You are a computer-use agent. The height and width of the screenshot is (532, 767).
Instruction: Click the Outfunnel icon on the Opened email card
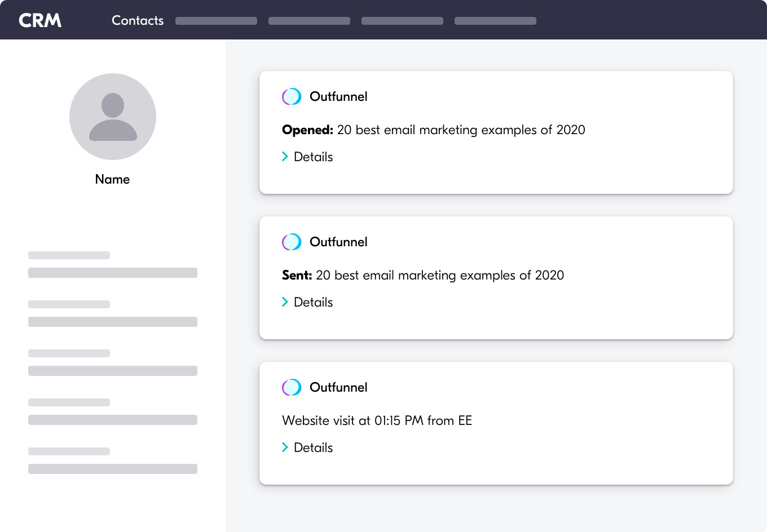click(x=292, y=97)
